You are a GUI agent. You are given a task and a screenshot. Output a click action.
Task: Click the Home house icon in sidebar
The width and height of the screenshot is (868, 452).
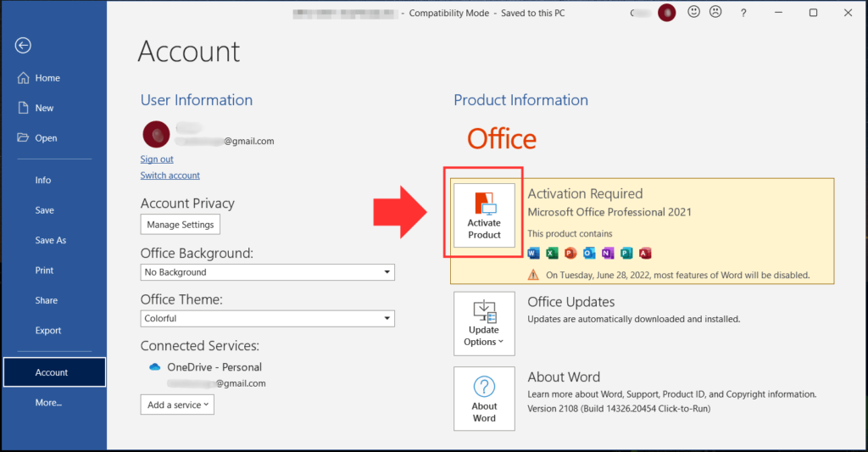[x=23, y=77]
